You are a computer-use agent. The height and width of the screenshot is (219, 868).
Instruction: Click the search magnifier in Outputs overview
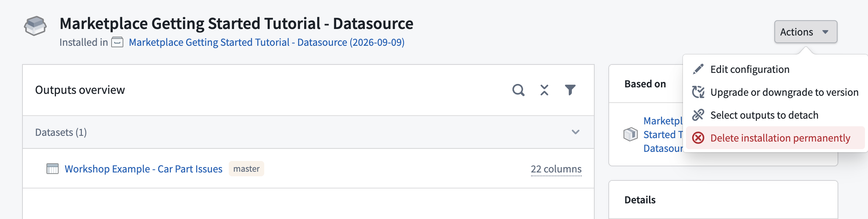coord(519,90)
